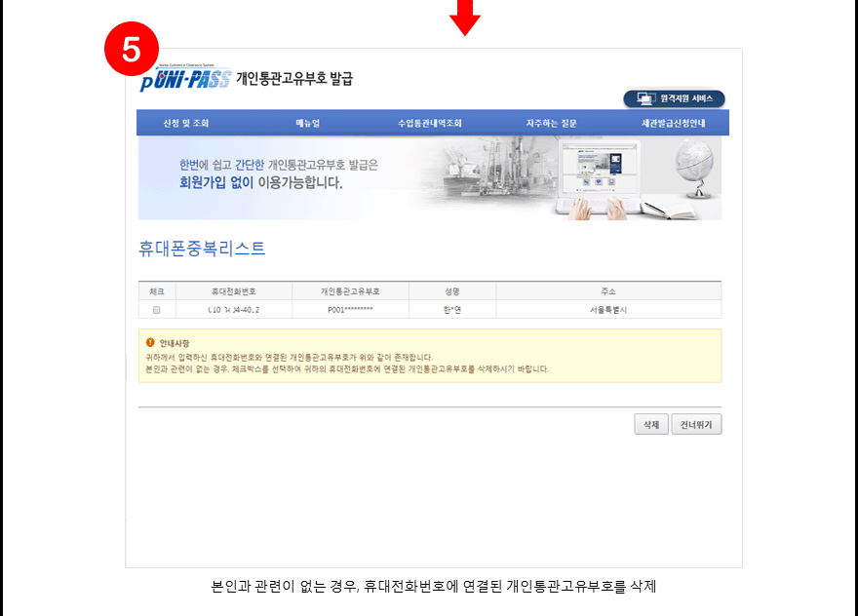Select 세관발급신청안내 menu item

click(x=673, y=123)
